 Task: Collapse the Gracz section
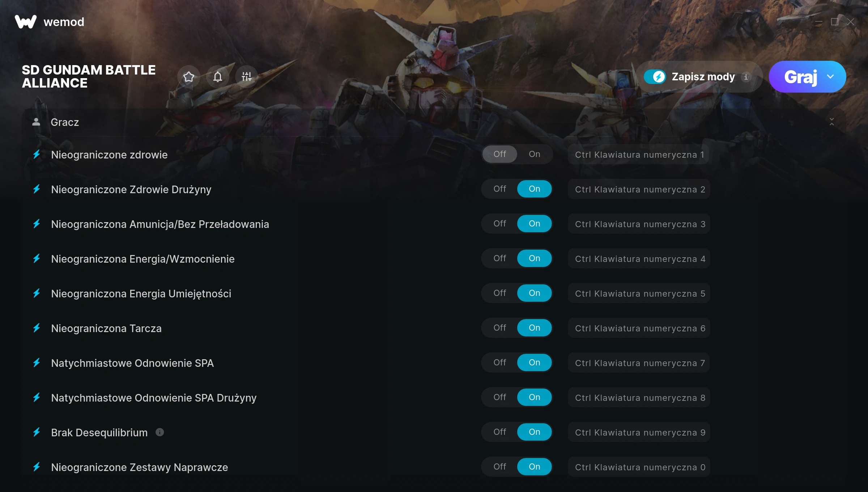point(832,122)
